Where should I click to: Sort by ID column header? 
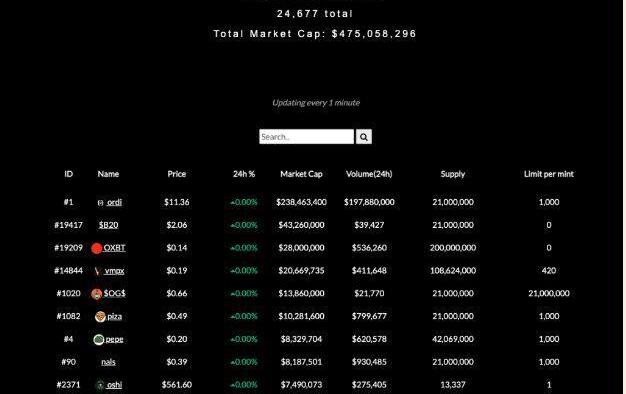(69, 174)
